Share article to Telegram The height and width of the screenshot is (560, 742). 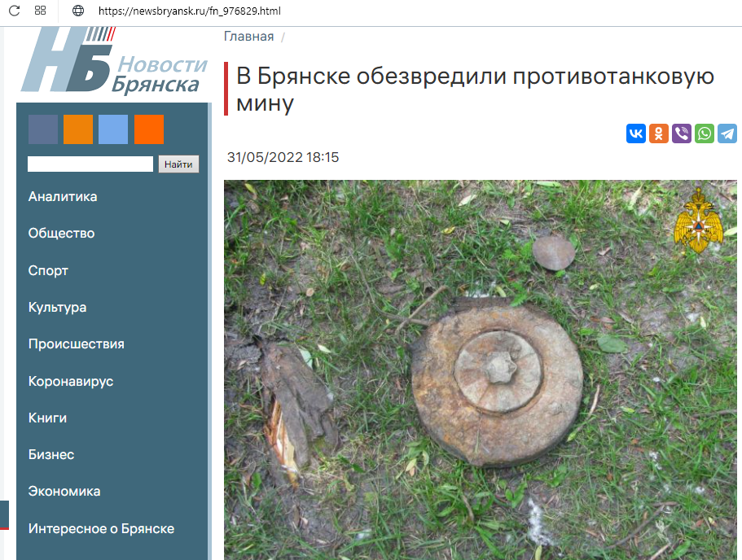click(727, 133)
